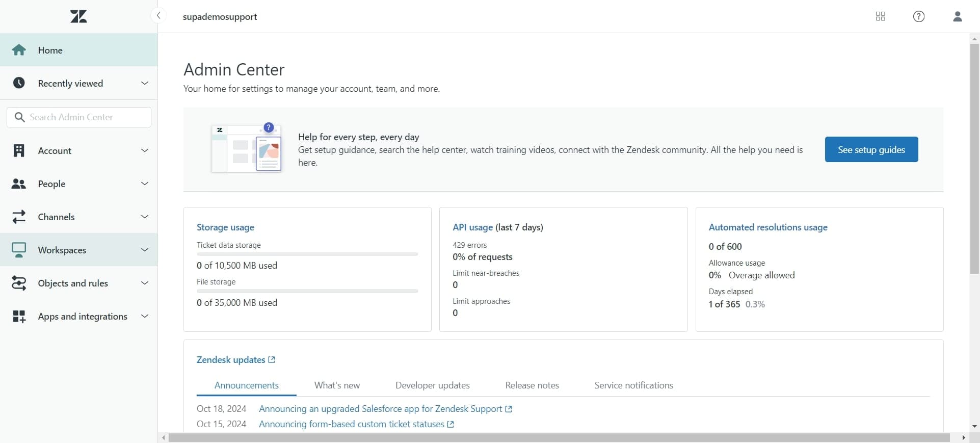Image resolution: width=980 pixels, height=443 pixels.
Task: Click the Ticket data storage progress bar
Action: [x=307, y=254]
